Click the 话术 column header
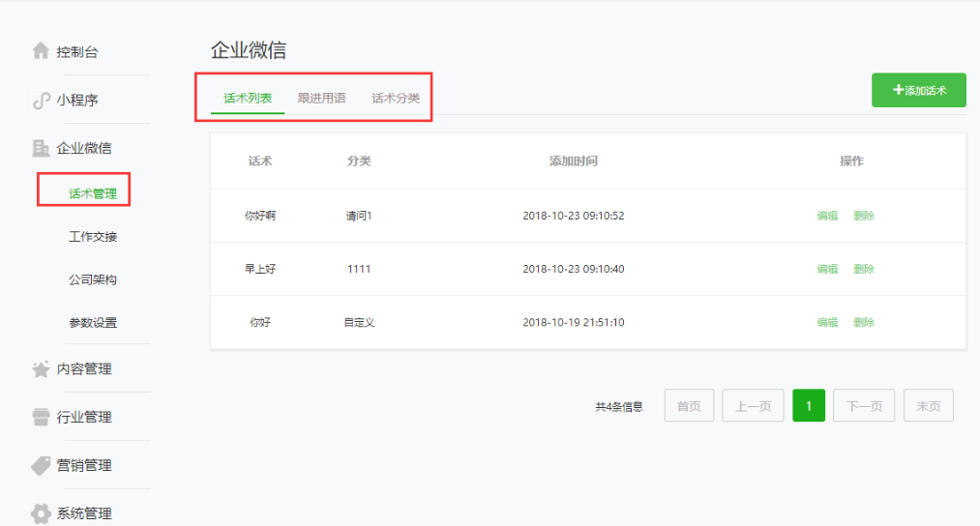Screen dimensions: 980x526 click(260, 161)
